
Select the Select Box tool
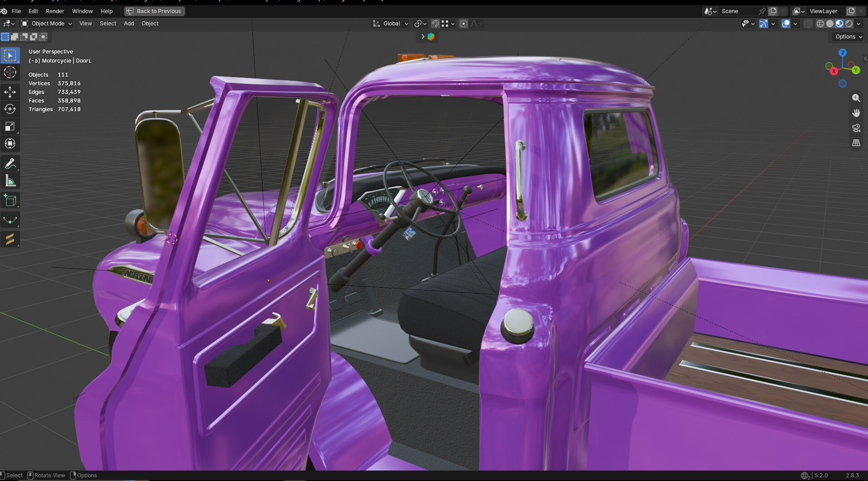coord(10,55)
